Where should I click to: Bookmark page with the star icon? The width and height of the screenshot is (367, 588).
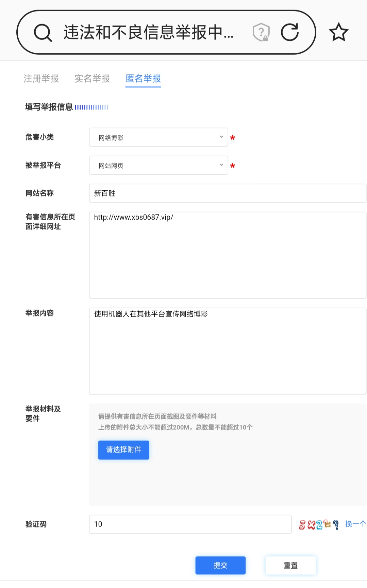339,32
